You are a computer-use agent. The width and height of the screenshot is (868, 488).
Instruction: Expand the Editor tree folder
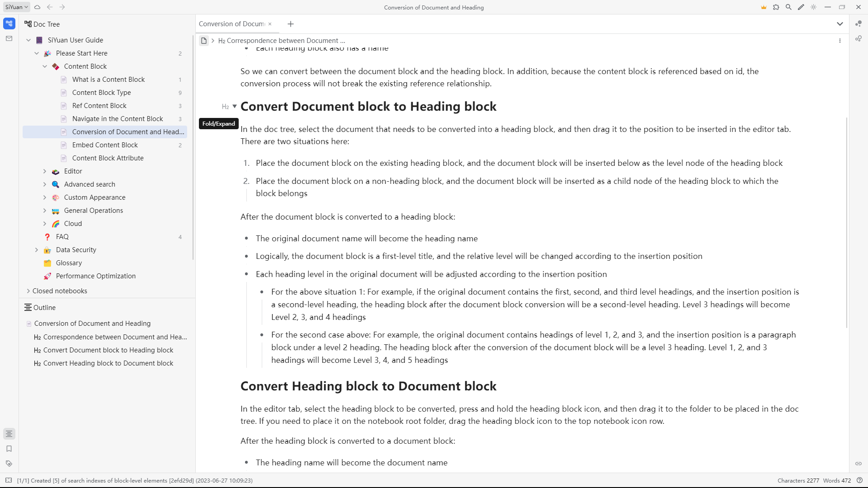tap(45, 171)
